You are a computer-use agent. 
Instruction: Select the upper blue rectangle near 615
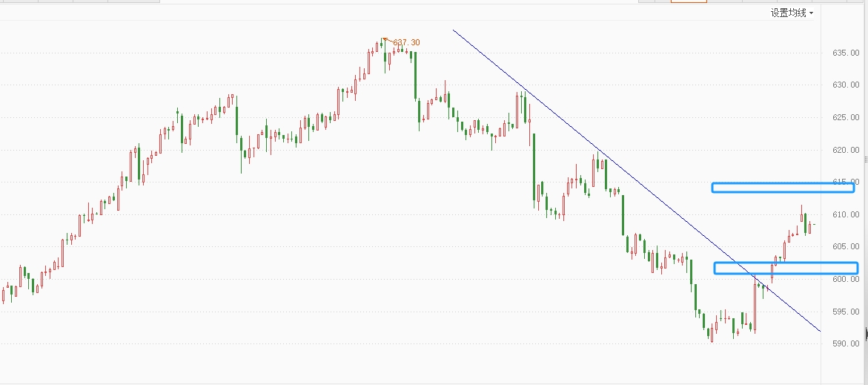(x=783, y=188)
